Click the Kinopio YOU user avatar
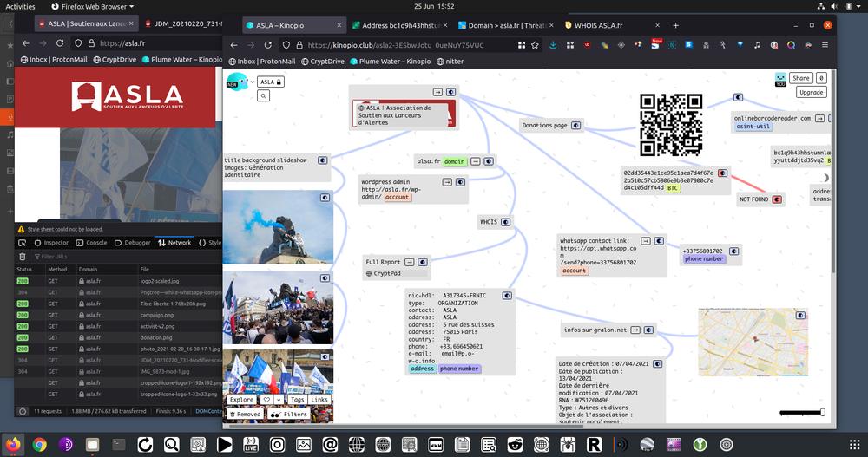The image size is (868, 457). (780, 80)
